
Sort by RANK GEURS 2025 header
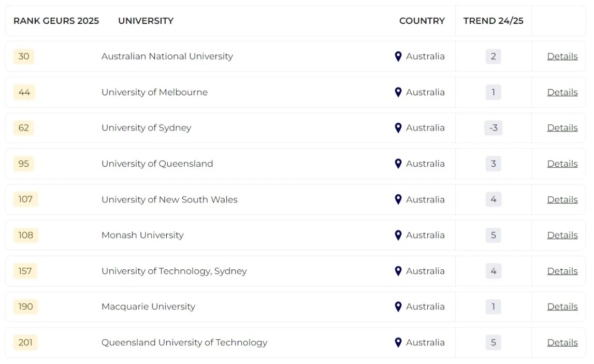(x=56, y=21)
